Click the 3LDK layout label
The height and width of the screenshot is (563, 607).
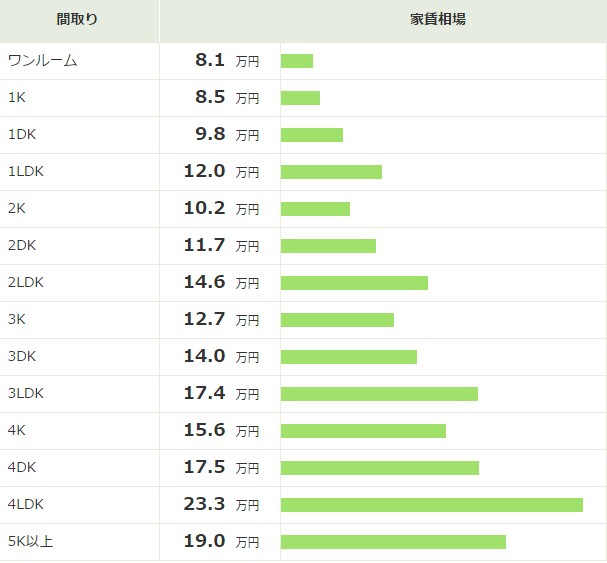click(x=26, y=393)
